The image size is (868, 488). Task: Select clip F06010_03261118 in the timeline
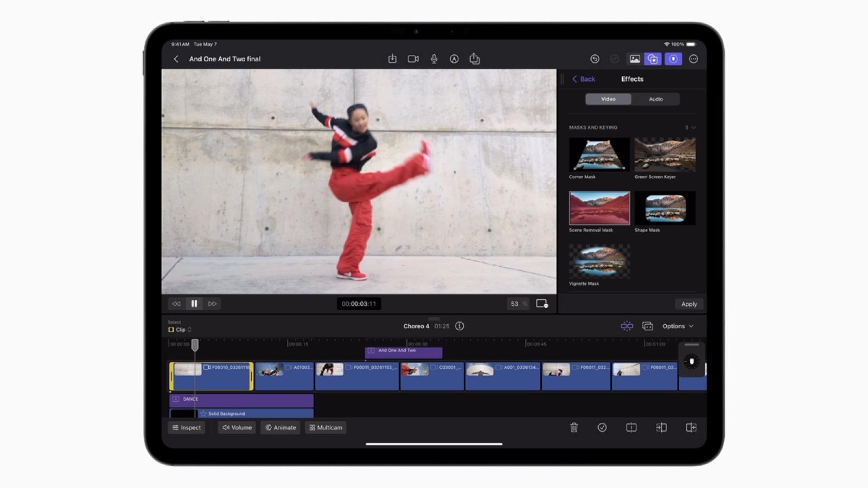coord(211,376)
